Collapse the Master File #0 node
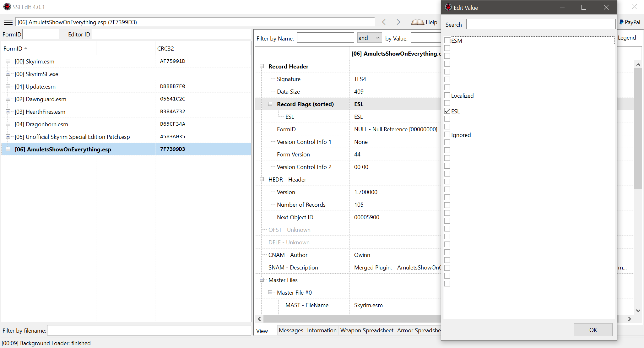The width and height of the screenshot is (644, 348). tap(270, 292)
